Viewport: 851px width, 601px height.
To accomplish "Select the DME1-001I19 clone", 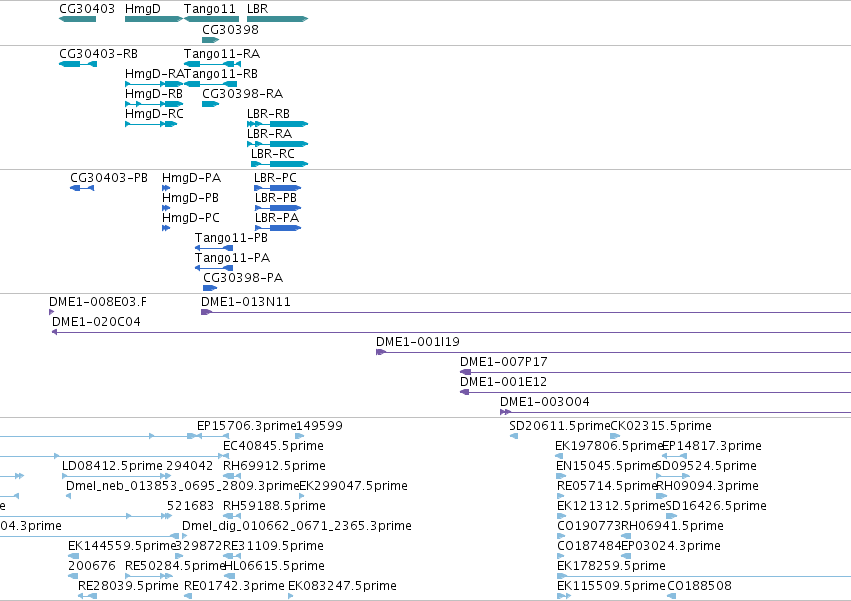I will pos(613,352).
